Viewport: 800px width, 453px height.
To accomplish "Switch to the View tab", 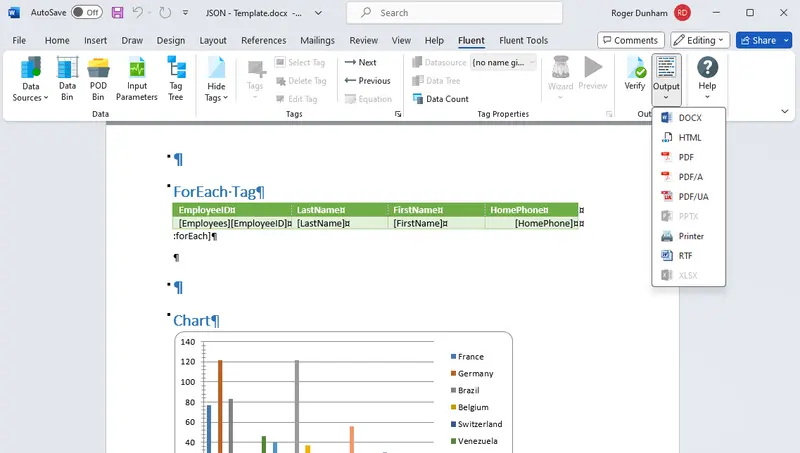I will pyautogui.click(x=401, y=40).
